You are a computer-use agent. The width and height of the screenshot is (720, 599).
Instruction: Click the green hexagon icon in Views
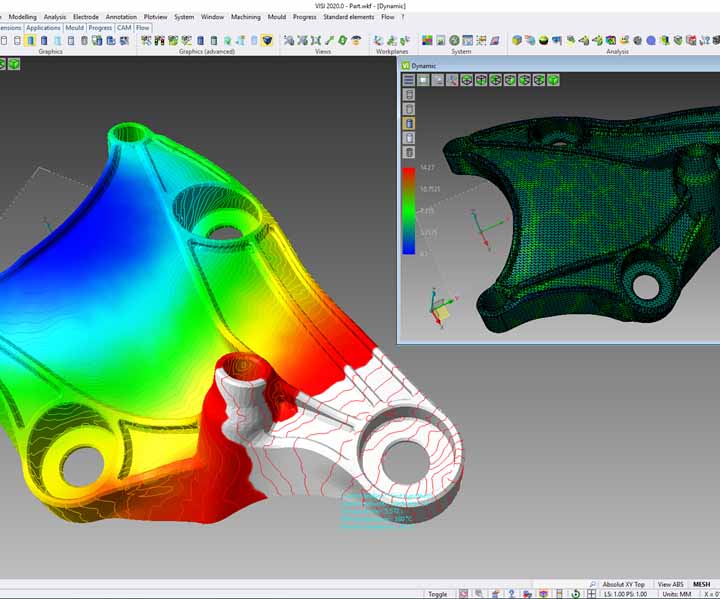pos(343,41)
